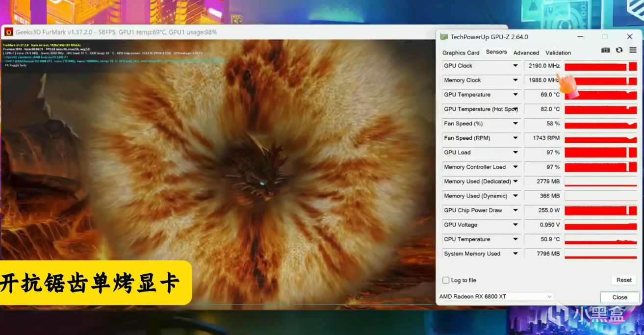644x335 pixels.
Task: Open the CPU Temperature sensor dropdown
Action: [515, 239]
